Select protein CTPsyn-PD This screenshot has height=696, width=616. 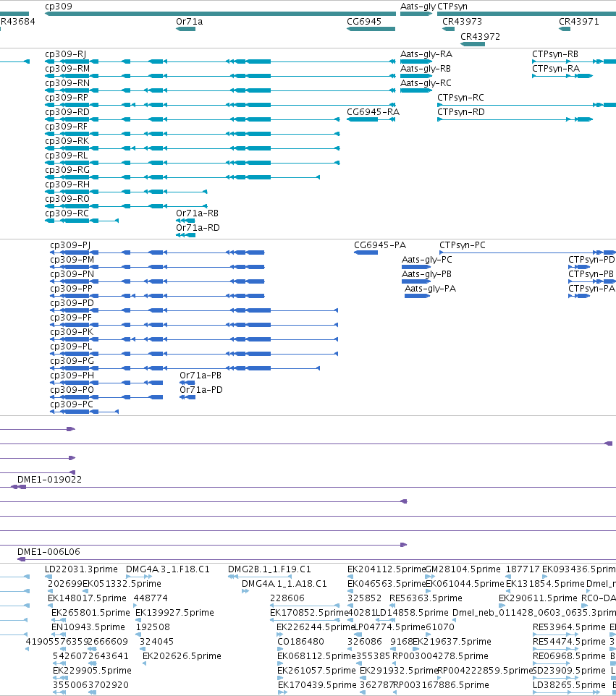579,267
